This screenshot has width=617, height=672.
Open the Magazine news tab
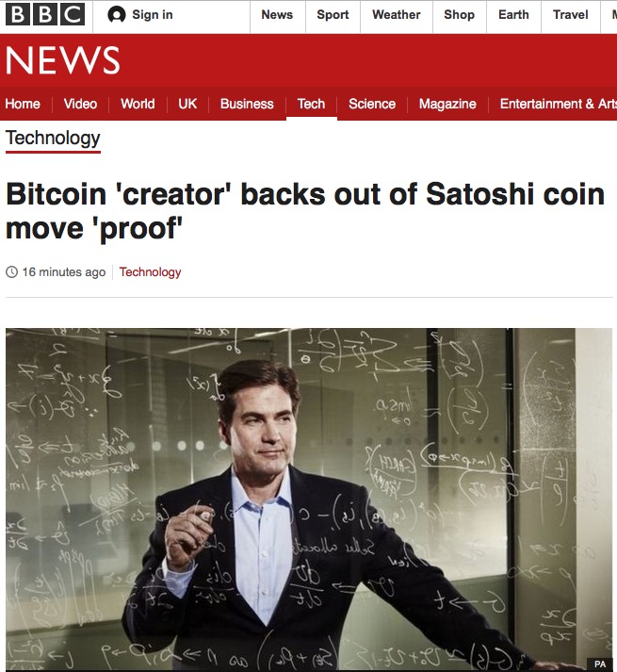447,104
